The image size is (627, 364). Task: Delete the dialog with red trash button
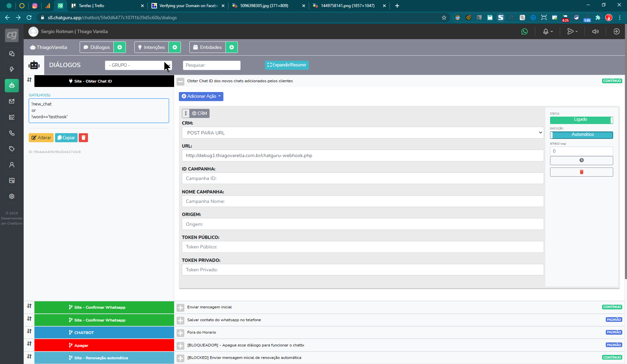(x=83, y=138)
